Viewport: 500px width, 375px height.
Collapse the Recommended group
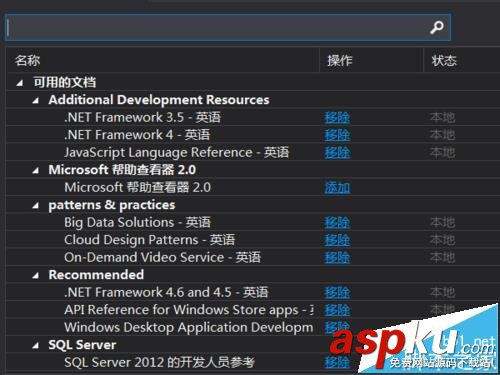[36, 276]
